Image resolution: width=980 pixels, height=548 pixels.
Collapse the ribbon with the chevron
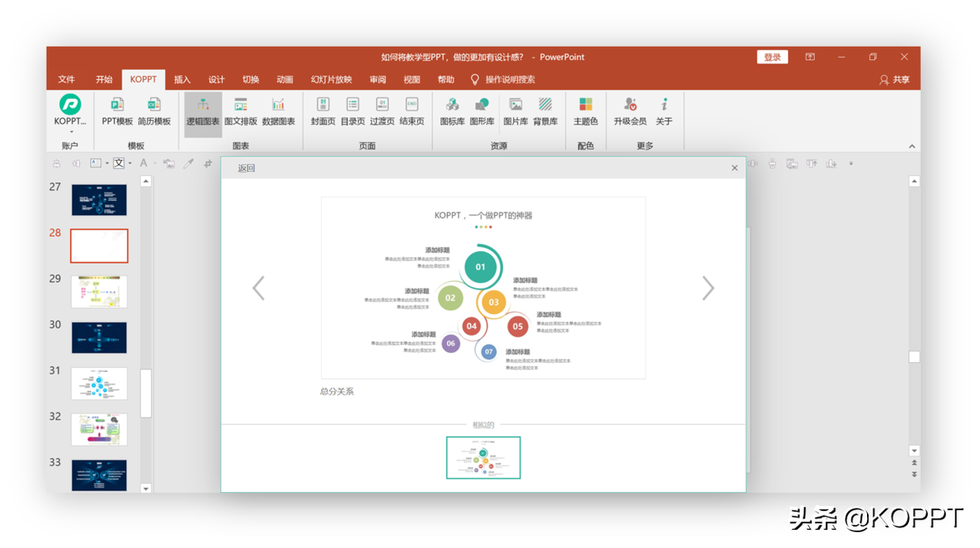coord(912,146)
